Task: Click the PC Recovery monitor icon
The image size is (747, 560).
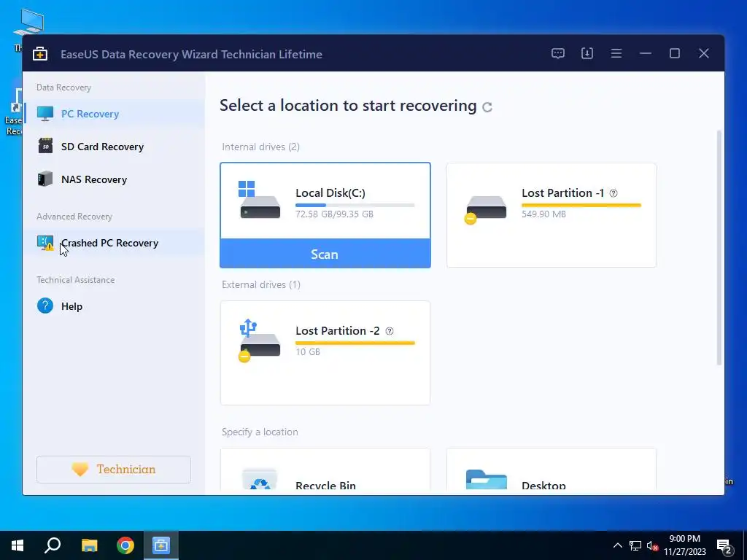Action: tap(45, 114)
